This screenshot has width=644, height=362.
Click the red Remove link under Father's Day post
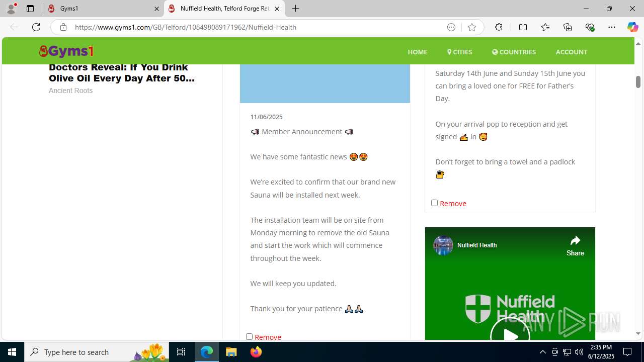[x=453, y=203]
